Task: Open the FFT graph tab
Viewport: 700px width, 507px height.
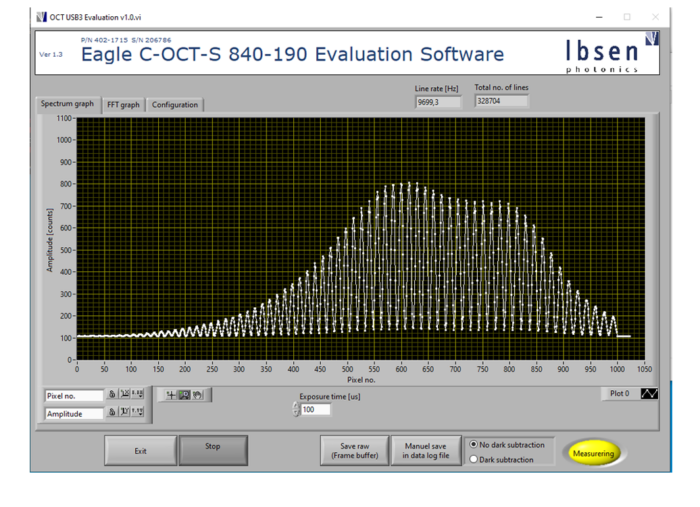Action: point(123,105)
